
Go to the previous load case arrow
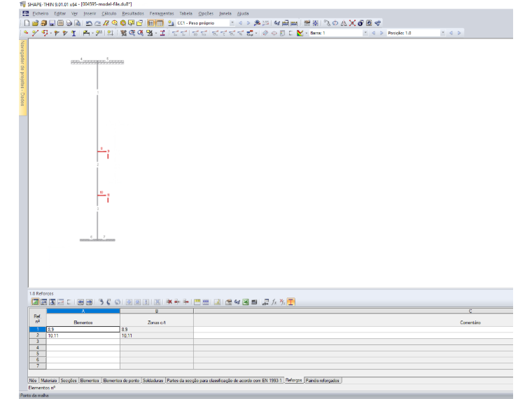241,23
